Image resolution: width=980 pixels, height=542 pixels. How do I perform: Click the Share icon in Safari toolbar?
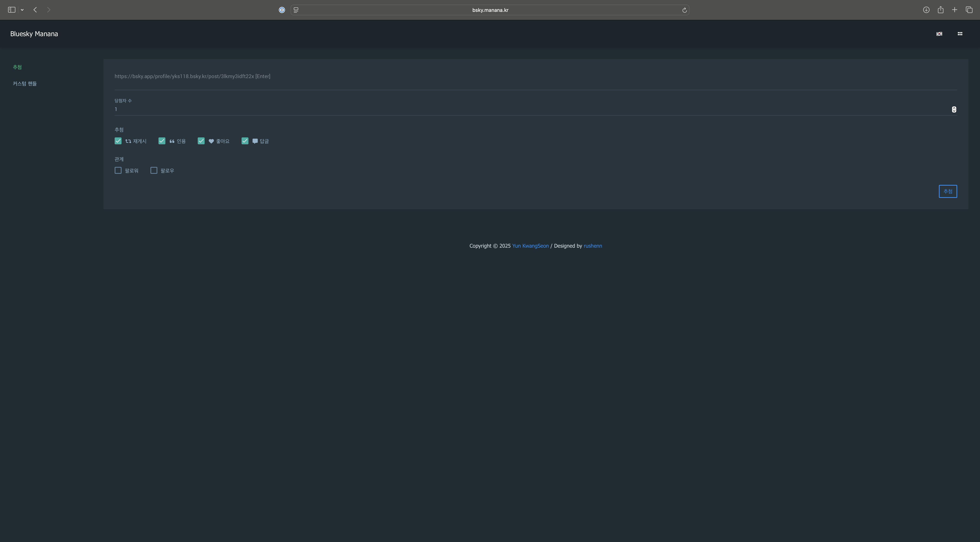(940, 10)
